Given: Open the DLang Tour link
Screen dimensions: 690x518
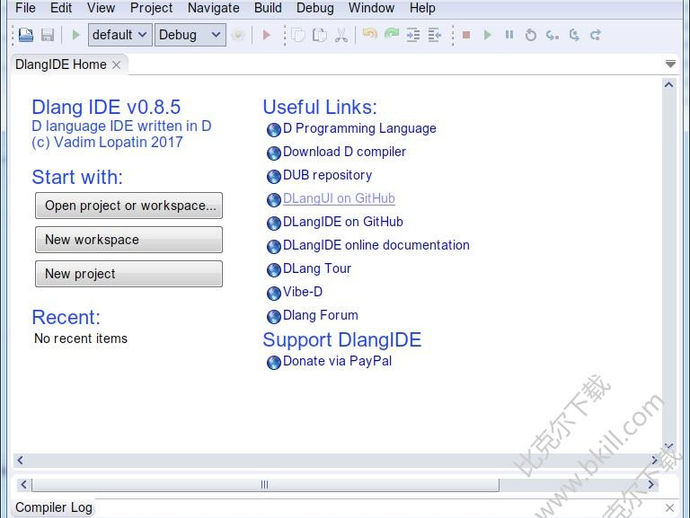Looking at the screenshot, I should click(x=317, y=268).
